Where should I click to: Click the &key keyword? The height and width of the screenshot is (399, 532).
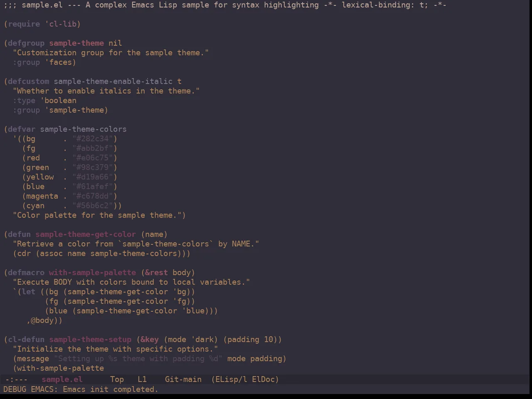150,340
